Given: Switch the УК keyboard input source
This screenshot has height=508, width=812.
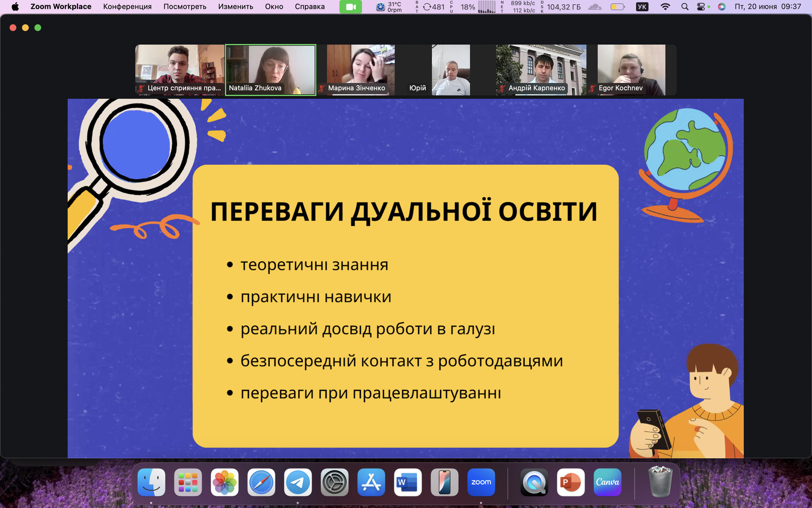Looking at the screenshot, I should [642, 7].
